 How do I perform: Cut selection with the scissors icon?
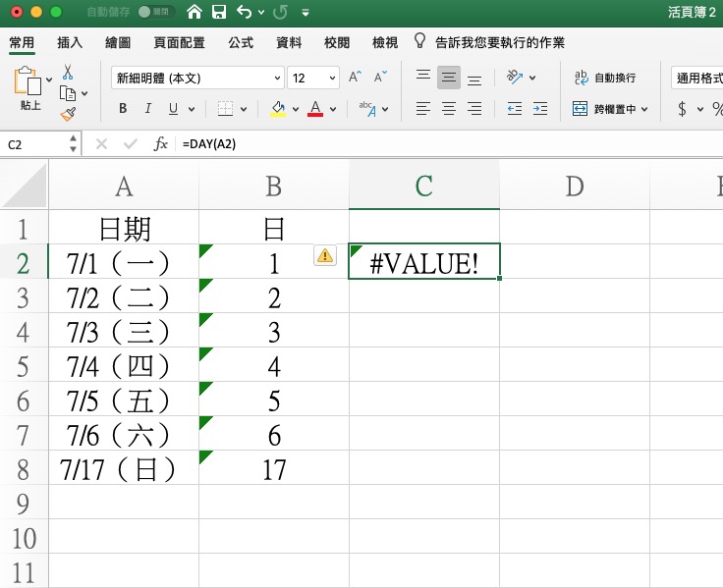[x=68, y=72]
